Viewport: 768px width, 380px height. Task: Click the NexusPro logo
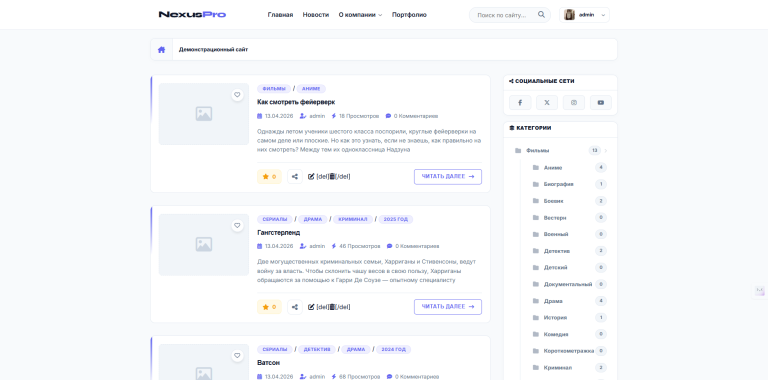[x=192, y=15]
